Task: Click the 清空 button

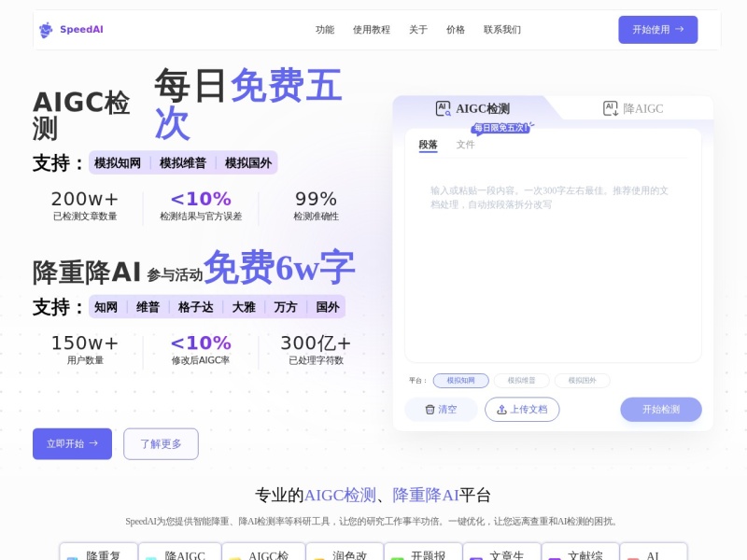Action: pyautogui.click(x=441, y=410)
